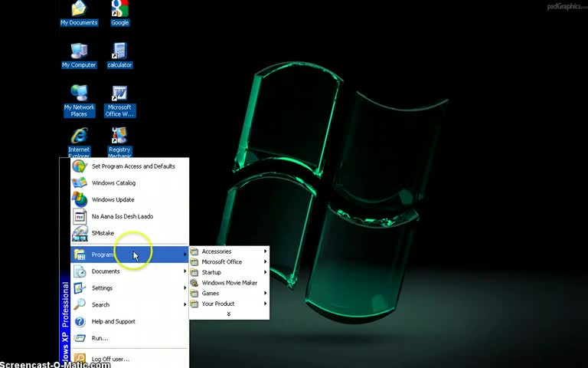The image size is (588, 368).
Task: Choose Run... from the Start menu
Action: pos(129,338)
